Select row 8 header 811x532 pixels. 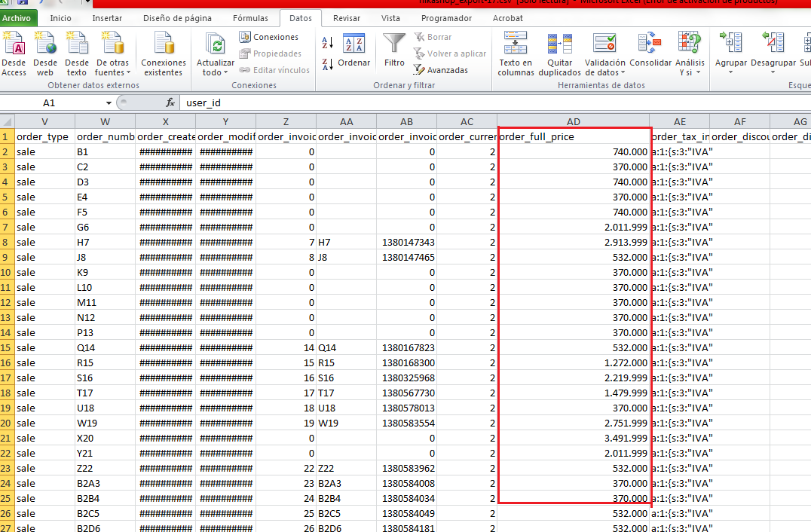pos(8,242)
